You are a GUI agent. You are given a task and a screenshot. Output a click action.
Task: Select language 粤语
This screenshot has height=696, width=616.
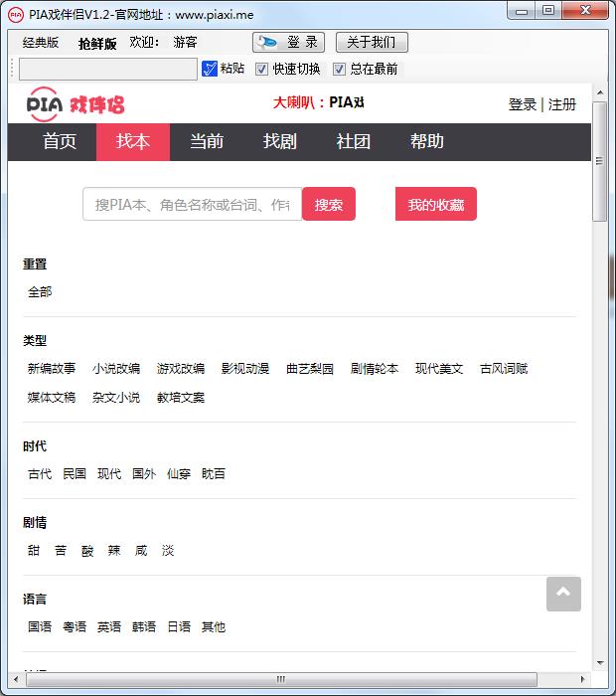point(75,626)
